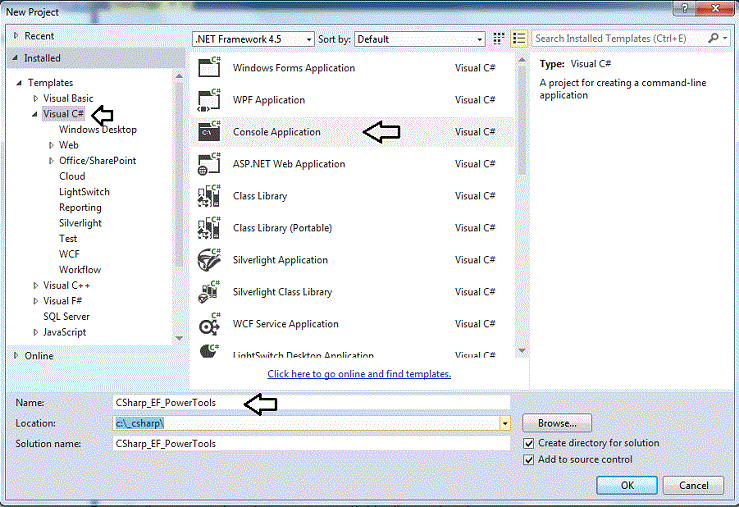This screenshot has height=507, width=739.
Task: Close the New Project dialog
Action: [715, 8]
